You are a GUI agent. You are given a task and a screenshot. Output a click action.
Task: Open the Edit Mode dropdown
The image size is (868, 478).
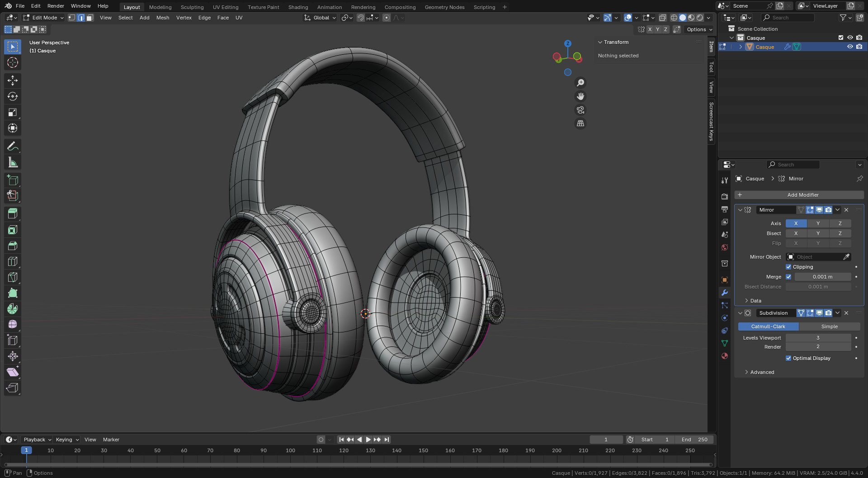tap(43, 18)
